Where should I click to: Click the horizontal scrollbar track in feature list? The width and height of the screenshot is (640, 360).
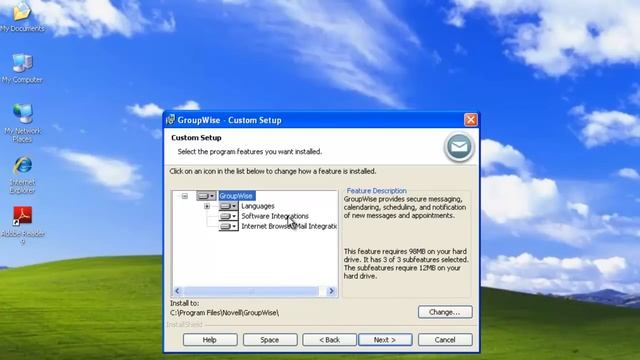tap(251, 291)
